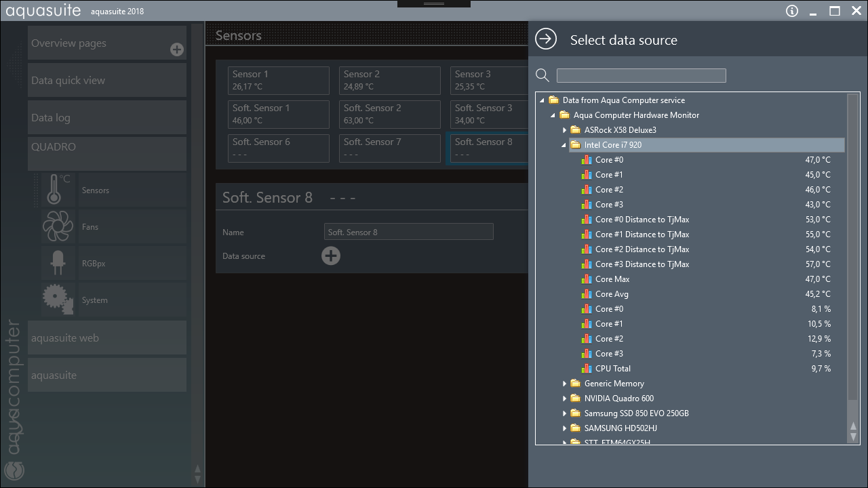The height and width of the screenshot is (488, 868).
Task: Collapse the Aqua Computer Hardware Monitor node
Action: tap(553, 115)
